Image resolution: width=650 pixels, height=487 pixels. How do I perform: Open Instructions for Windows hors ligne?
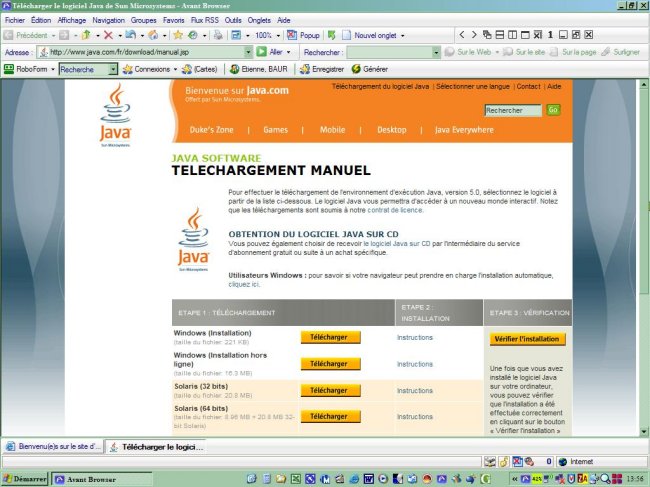(415, 364)
